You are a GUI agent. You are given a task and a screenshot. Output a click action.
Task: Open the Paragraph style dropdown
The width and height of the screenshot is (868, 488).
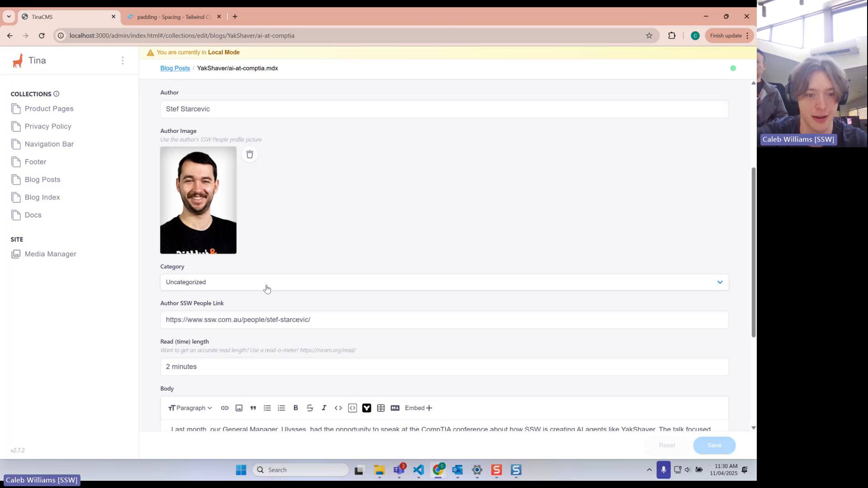(190, 408)
